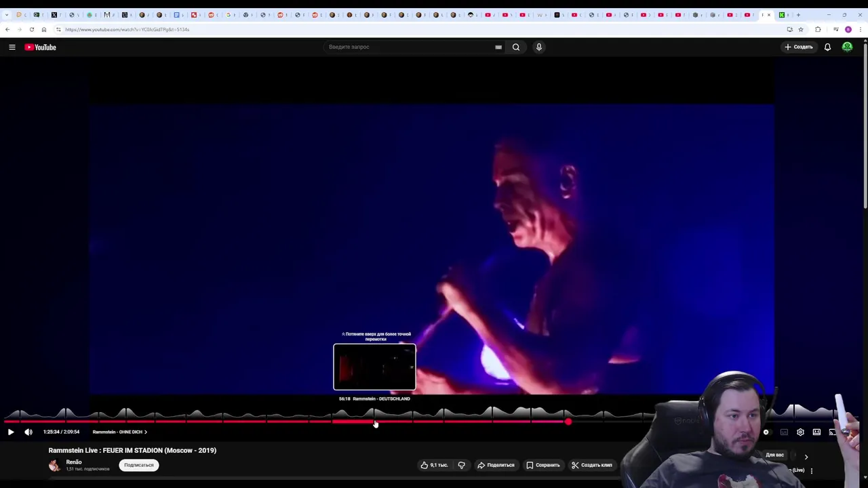Open the Создать menu

pos(799,47)
